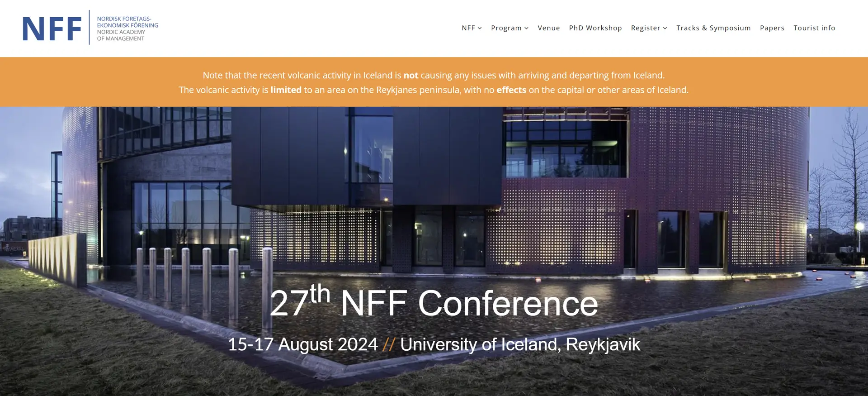This screenshot has width=868, height=396.
Task: Click the NFF logo in the header
Action: click(90, 28)
